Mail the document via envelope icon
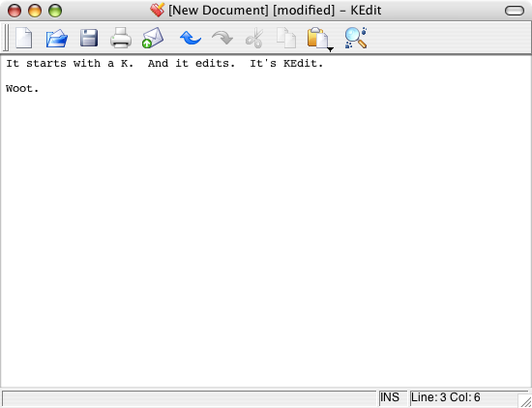 tap(153, 38)
